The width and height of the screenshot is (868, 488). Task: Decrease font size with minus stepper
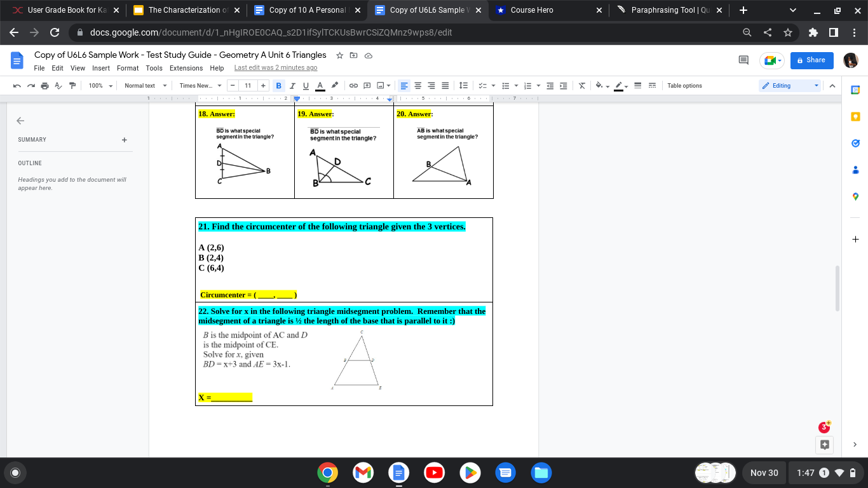tap(233, 85)
